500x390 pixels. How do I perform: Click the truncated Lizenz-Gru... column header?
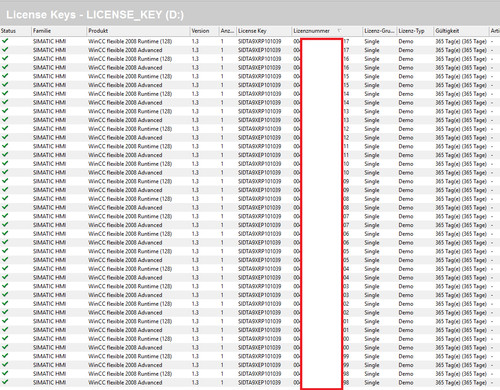[x=379, y=31]
